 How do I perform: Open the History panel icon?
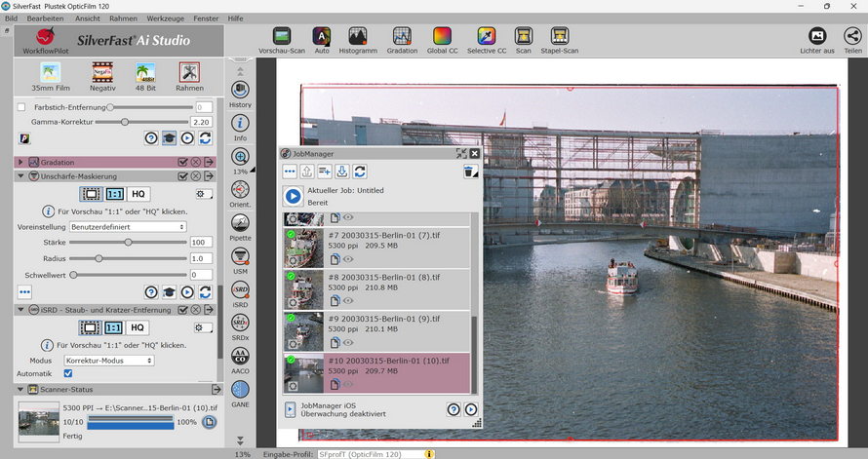click(x=240, y=91)
